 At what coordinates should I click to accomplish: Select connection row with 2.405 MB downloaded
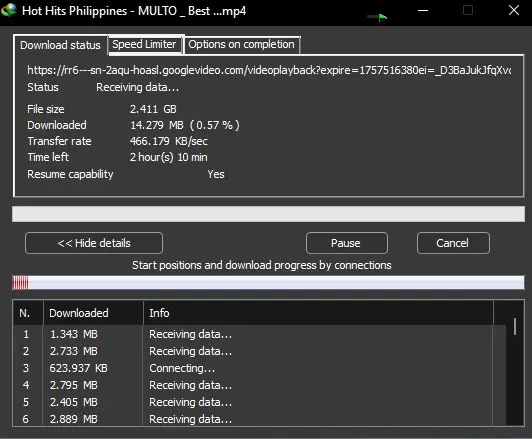(x=260, y=402)
